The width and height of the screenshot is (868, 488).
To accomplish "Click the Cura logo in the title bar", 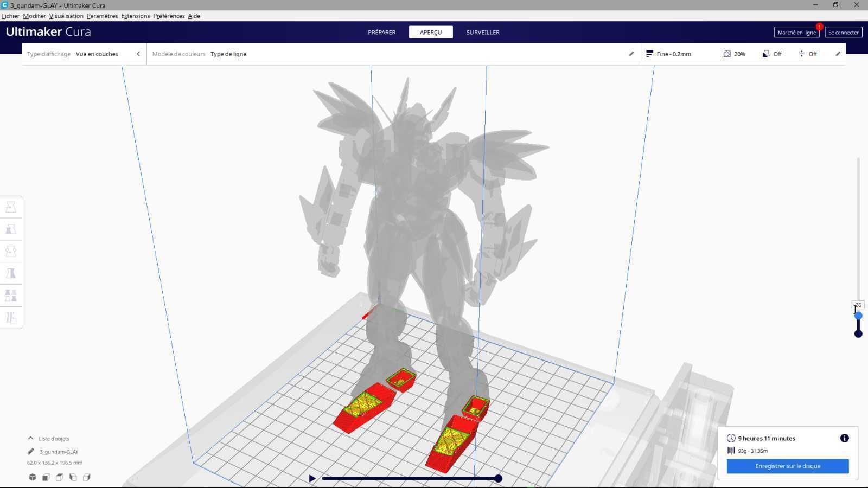I will 4,5.
